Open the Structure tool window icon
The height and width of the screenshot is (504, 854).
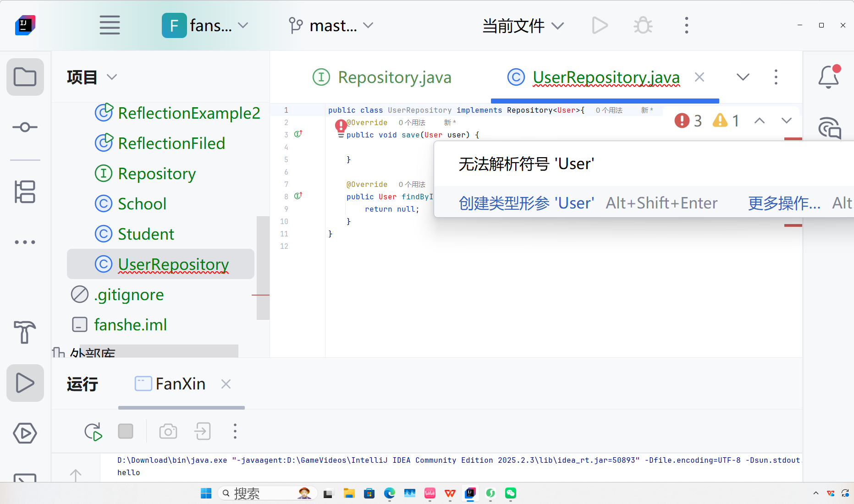click(x=25, y=192)
